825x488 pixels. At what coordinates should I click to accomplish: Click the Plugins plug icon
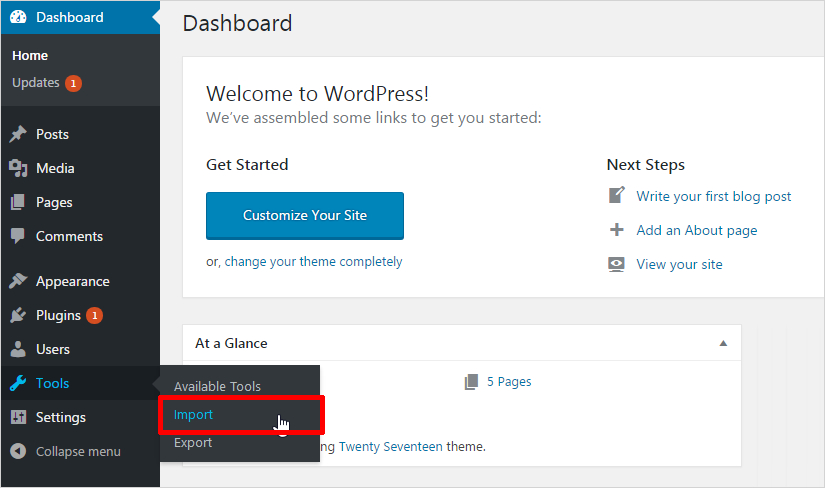tap(18, 315)
